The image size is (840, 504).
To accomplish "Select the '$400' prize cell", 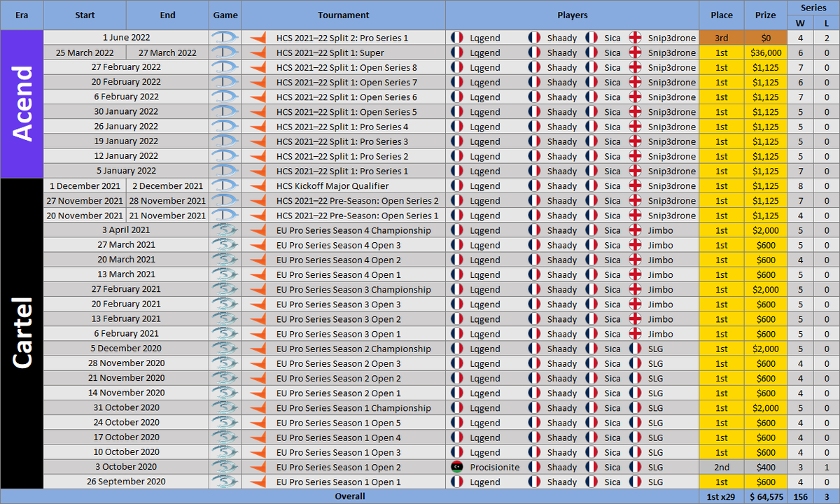I will (x=765, y=467).
